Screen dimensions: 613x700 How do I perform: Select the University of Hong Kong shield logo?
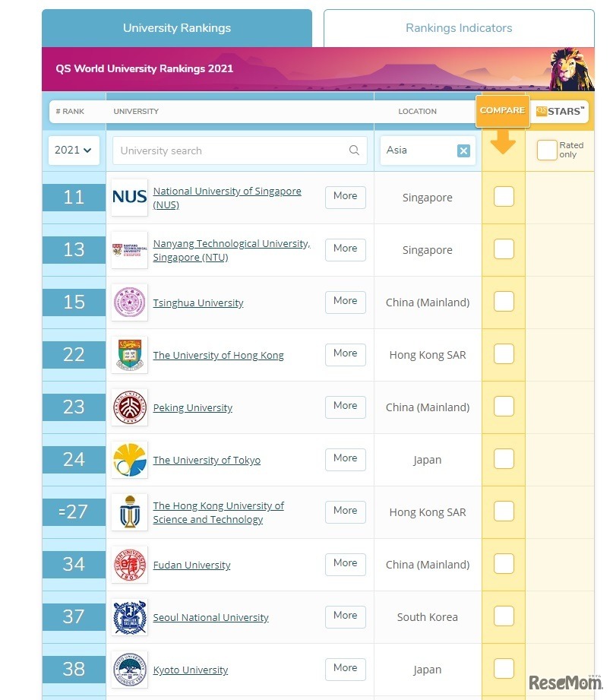pos(128,354)
